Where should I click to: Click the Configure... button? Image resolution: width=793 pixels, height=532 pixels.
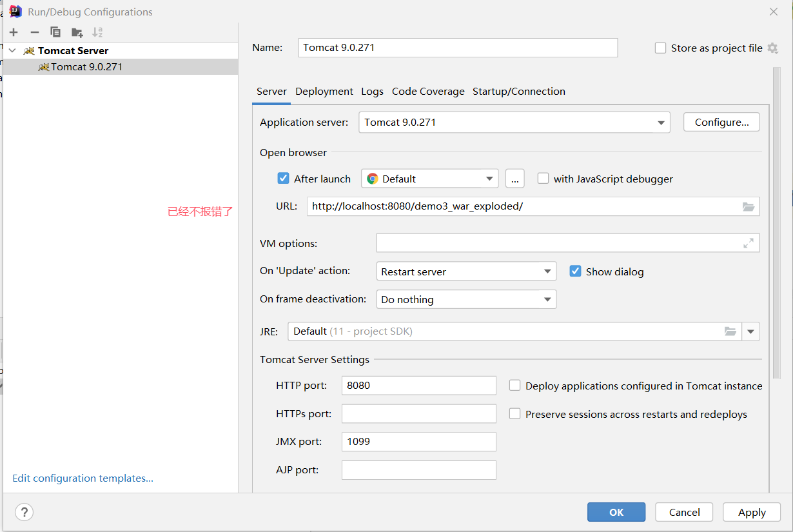[721, 123]
